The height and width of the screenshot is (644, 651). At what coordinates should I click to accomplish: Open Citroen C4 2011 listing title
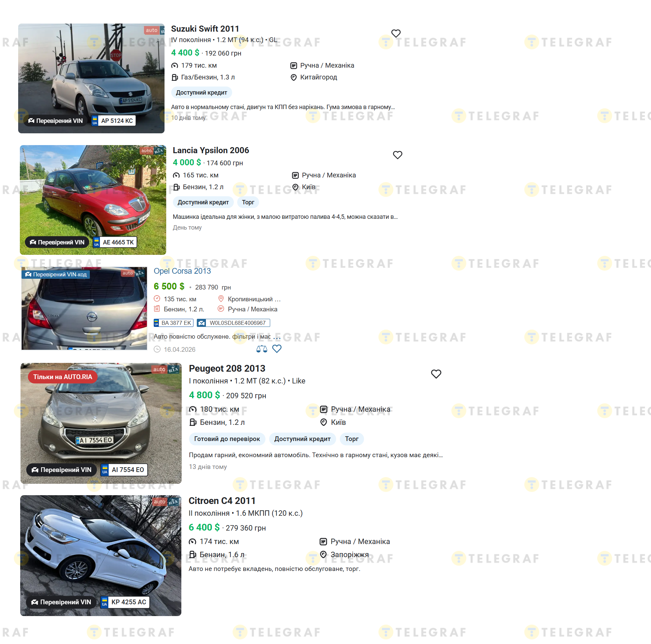222,500
